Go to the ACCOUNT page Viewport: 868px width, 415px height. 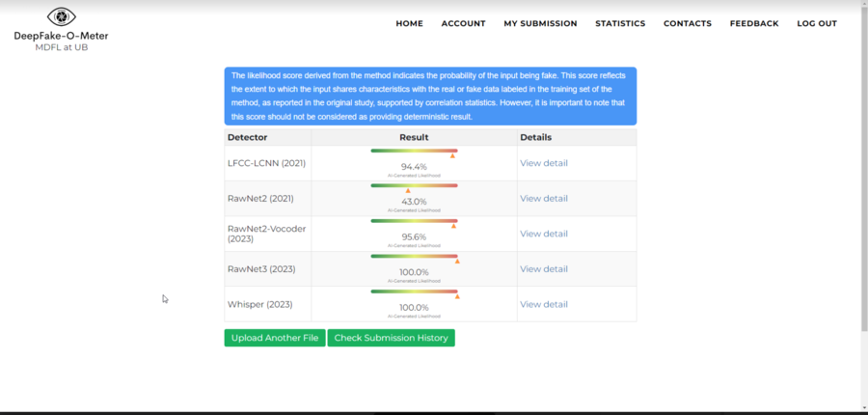point(463,23)
